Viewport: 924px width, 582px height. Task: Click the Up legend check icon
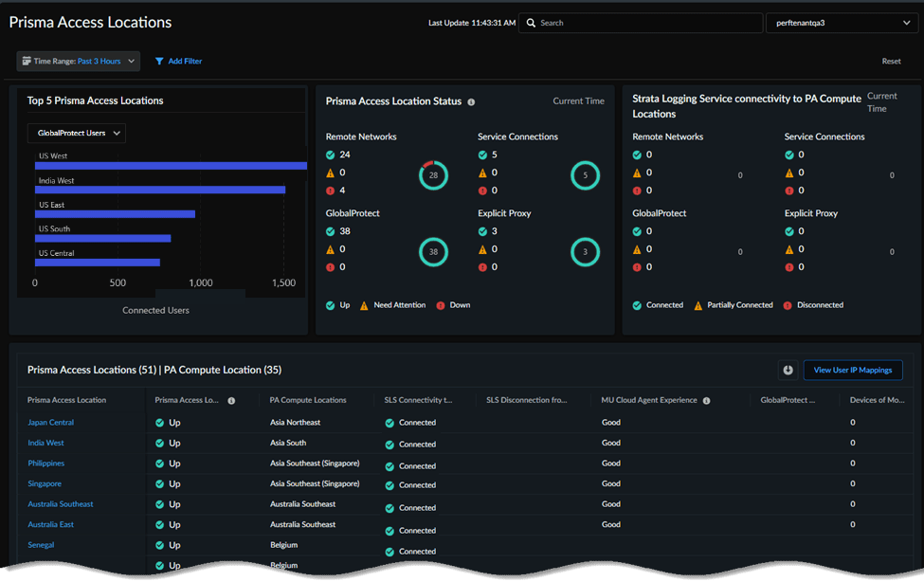coord(330,305)
